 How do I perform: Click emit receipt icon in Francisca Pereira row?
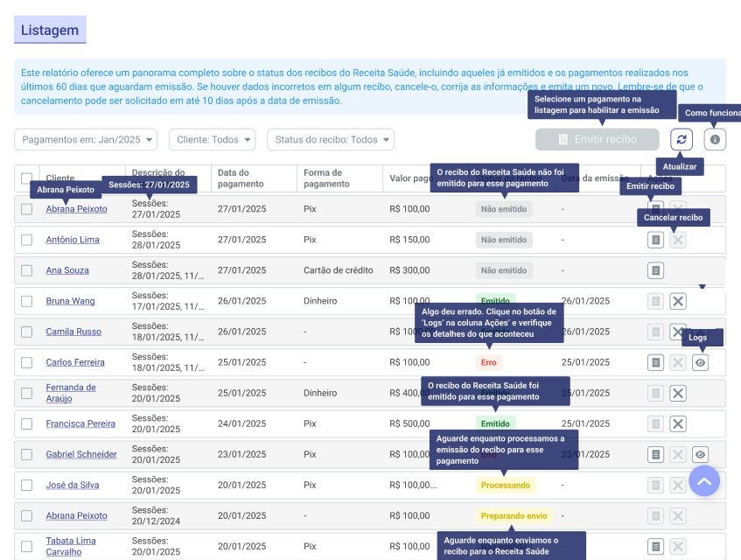pyautogui.click(x=655, y=423)
